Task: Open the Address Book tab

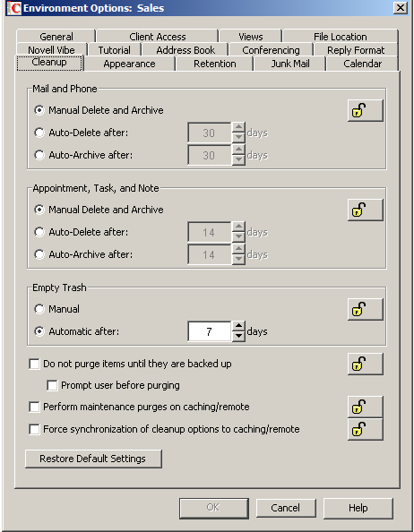Action: click(x=185, y=50)
